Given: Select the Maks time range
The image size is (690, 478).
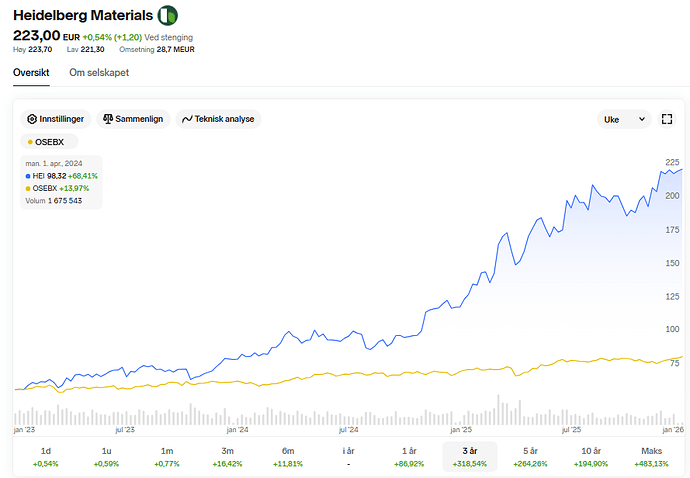Looking at the screenshot, I should coord(651,457).
